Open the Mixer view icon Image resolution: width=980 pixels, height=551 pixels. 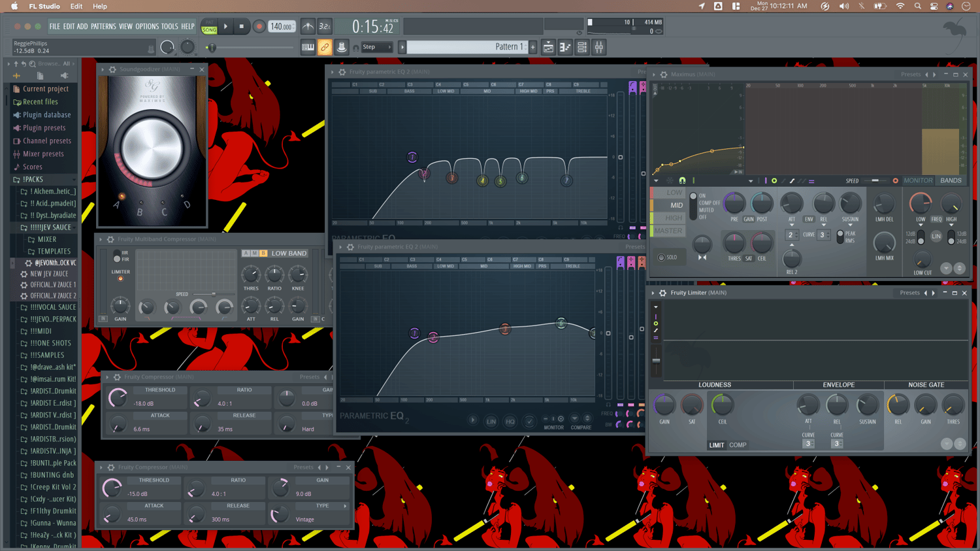599,47
